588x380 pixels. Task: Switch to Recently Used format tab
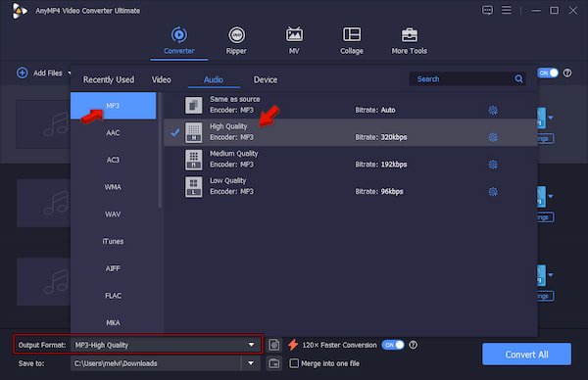pos(109,80)
